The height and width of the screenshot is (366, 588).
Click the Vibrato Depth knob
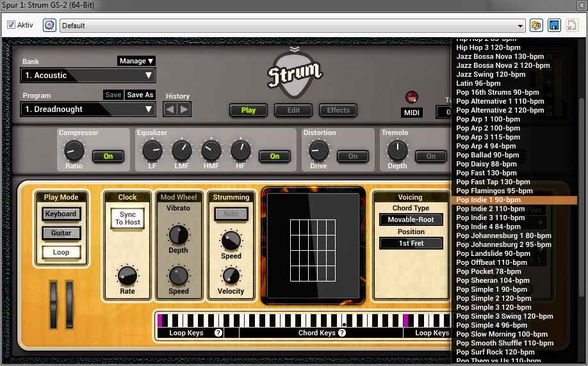(179, 235)
